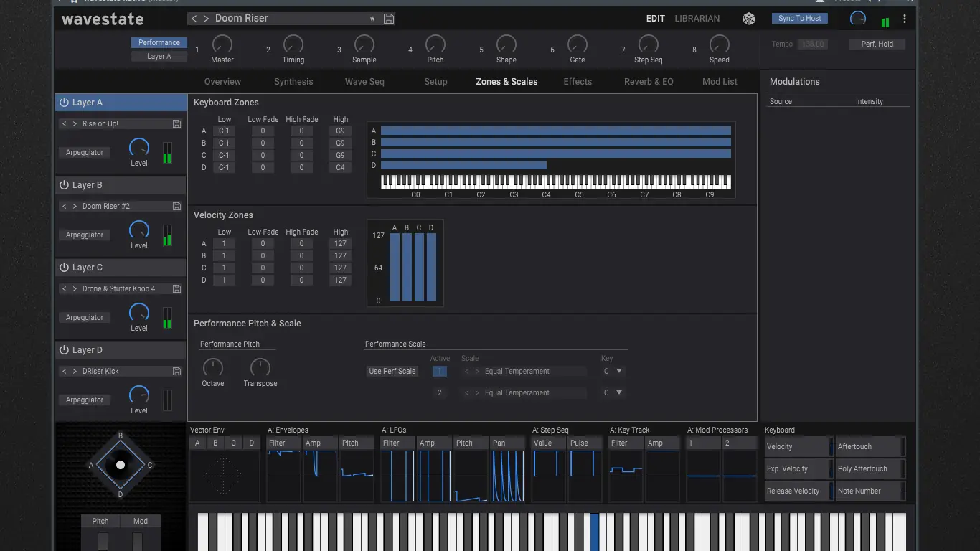
Task: Open the Mod List tab
Action: [x=720, y=82]
